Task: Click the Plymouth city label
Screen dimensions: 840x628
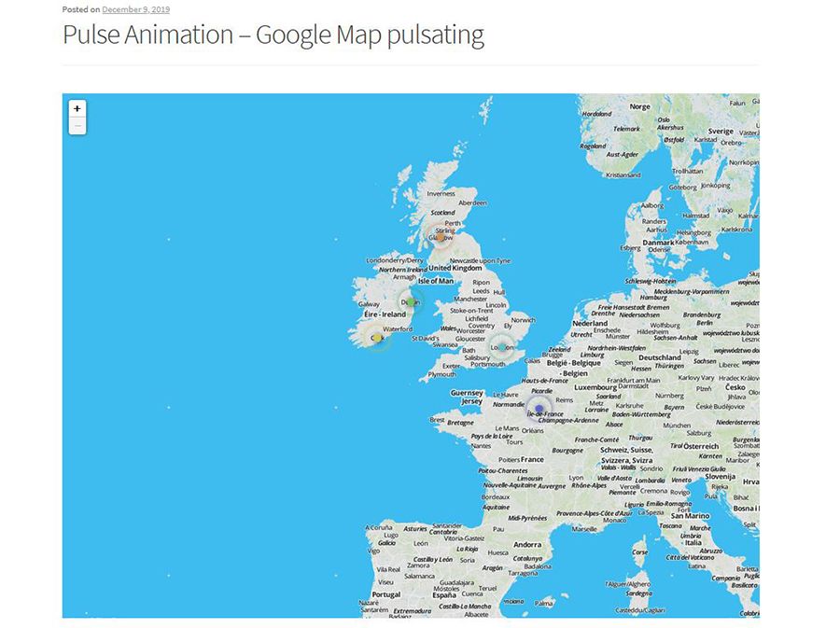Action: pyautogui.click(x=442, y=374)
